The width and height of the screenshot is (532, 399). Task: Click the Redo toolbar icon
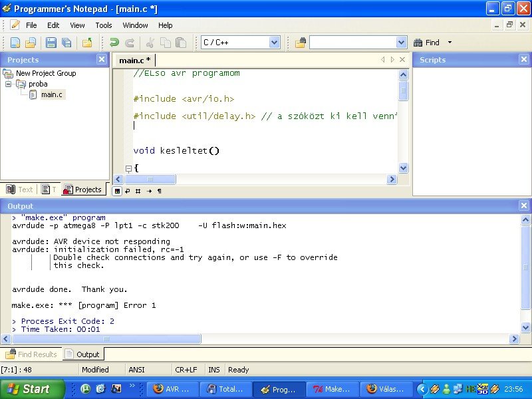(x=130, y=43)
